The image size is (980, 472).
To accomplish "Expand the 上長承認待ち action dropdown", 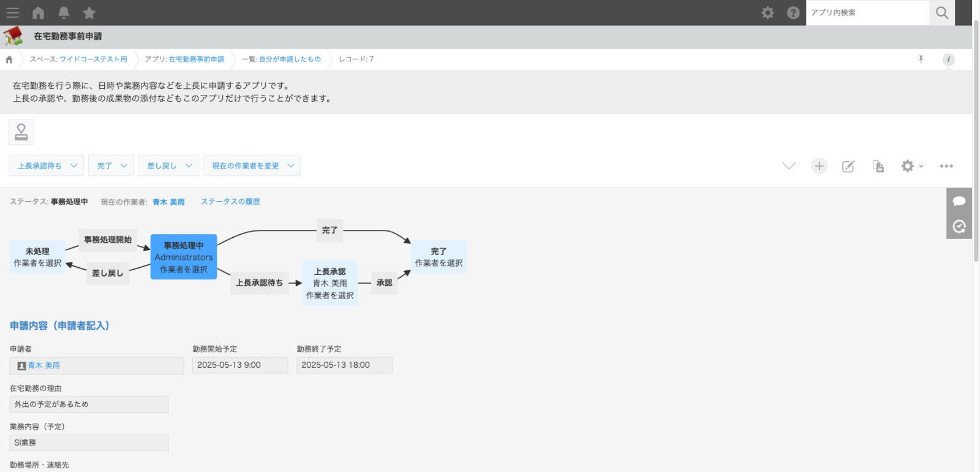I will point(47,166).
